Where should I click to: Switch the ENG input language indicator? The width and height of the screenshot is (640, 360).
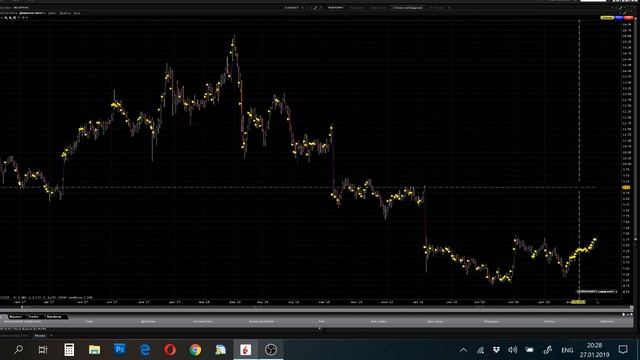coord(567,350)
